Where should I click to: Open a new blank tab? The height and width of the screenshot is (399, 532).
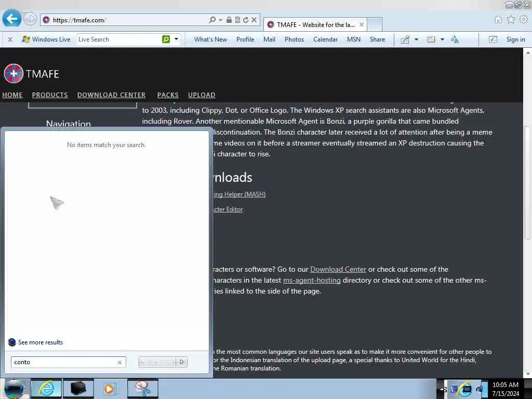pyautogui.click(x=375, y=25)
